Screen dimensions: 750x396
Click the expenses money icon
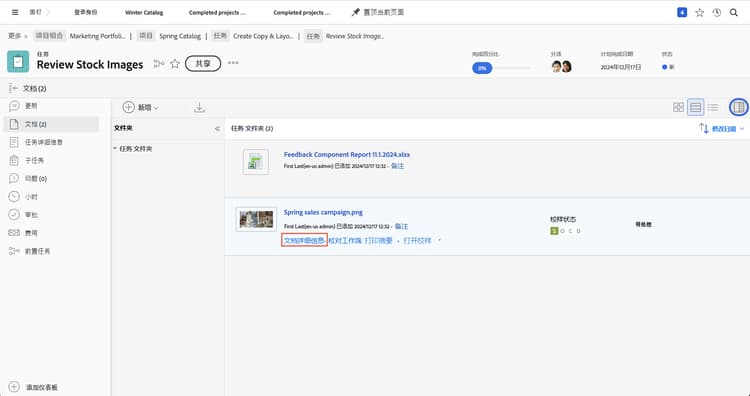click(x=14, y=233)
